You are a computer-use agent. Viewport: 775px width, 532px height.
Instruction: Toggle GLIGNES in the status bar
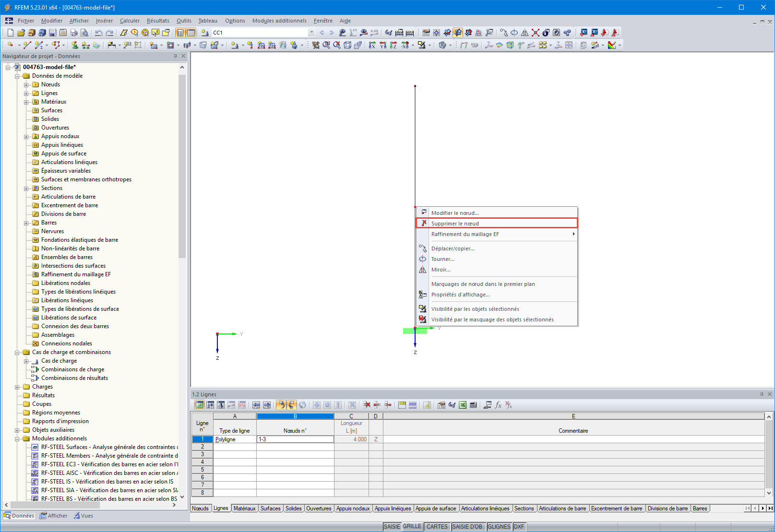[499, 527]
